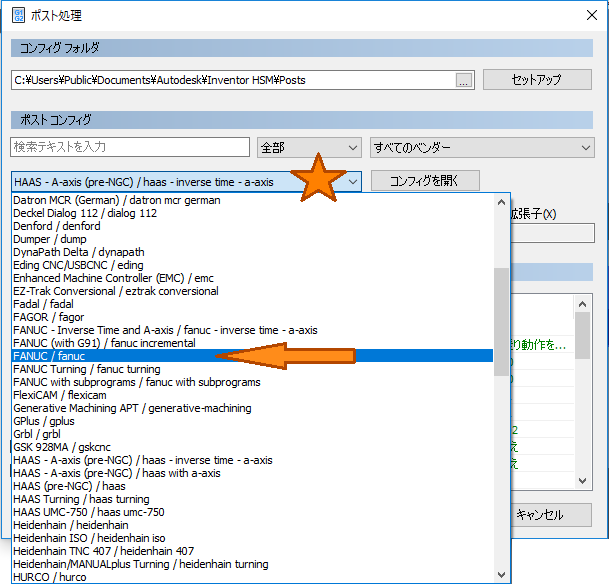Viewport: 609px width, 584px height.
Task: Browse for config folder with ellipsis button
Action: [464, 80]
